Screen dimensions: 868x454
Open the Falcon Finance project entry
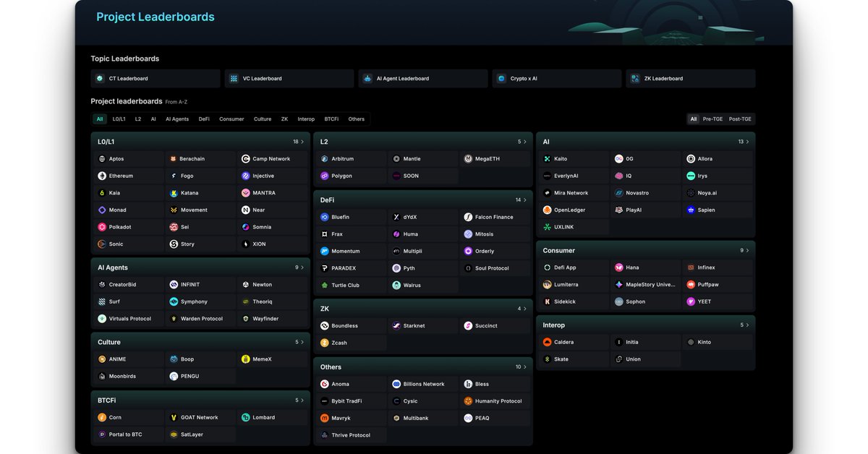495,217
